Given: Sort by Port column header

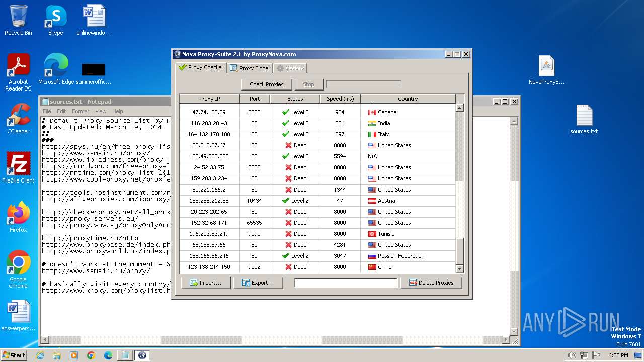Looking at the screenshot, I should (255, 99).
